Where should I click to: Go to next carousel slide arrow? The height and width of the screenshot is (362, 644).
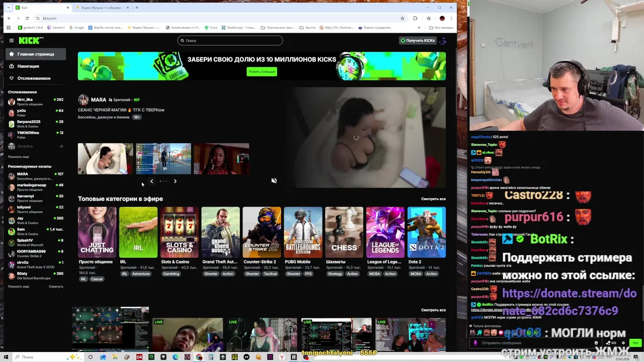[x=175, y=181]
